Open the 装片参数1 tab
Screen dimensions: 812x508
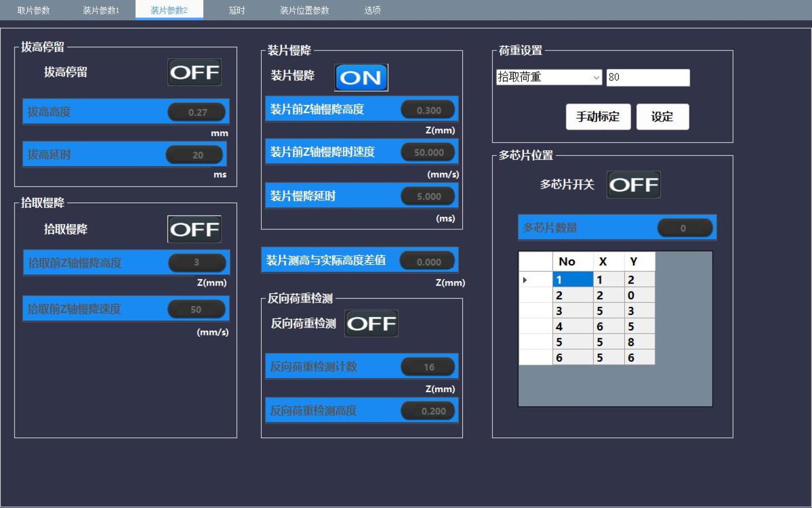click(x=101, y=10)
